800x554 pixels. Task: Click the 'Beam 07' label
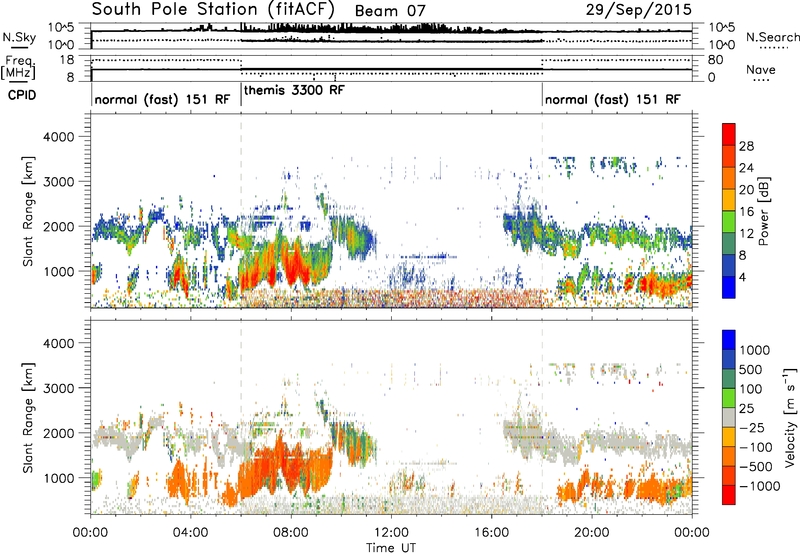tap(390, 11)
